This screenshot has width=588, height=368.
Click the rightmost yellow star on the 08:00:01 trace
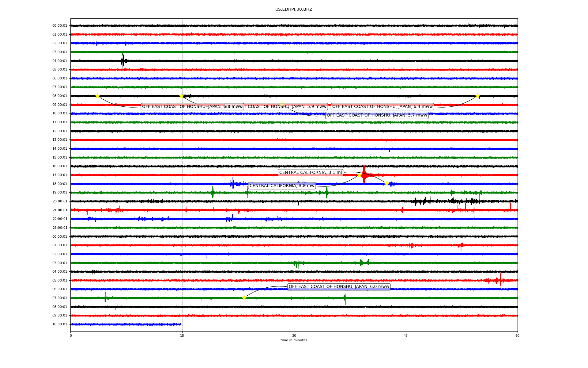[x=477, y=96]
